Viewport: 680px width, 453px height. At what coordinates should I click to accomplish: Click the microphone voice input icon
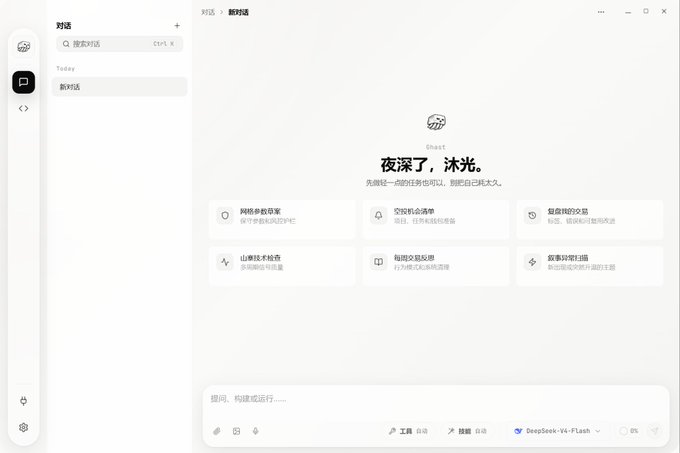(x=255, y=431)
